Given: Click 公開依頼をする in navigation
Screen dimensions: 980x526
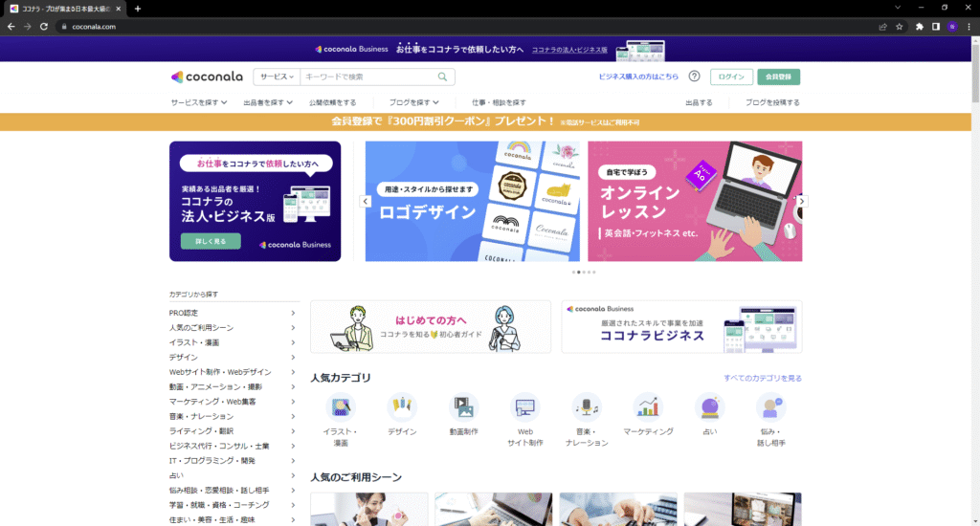Looking at the screenshot, I should (332, 102).
